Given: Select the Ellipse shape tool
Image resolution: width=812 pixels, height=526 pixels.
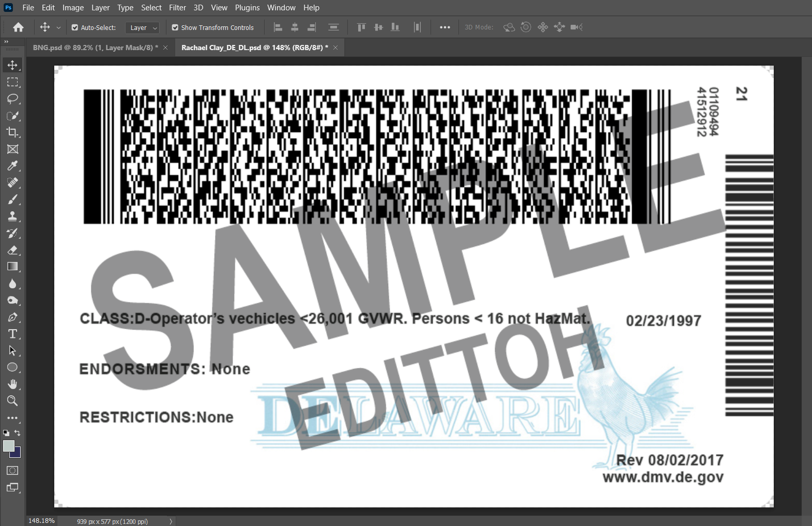Looking at the screenshot, I should point(12,367).
